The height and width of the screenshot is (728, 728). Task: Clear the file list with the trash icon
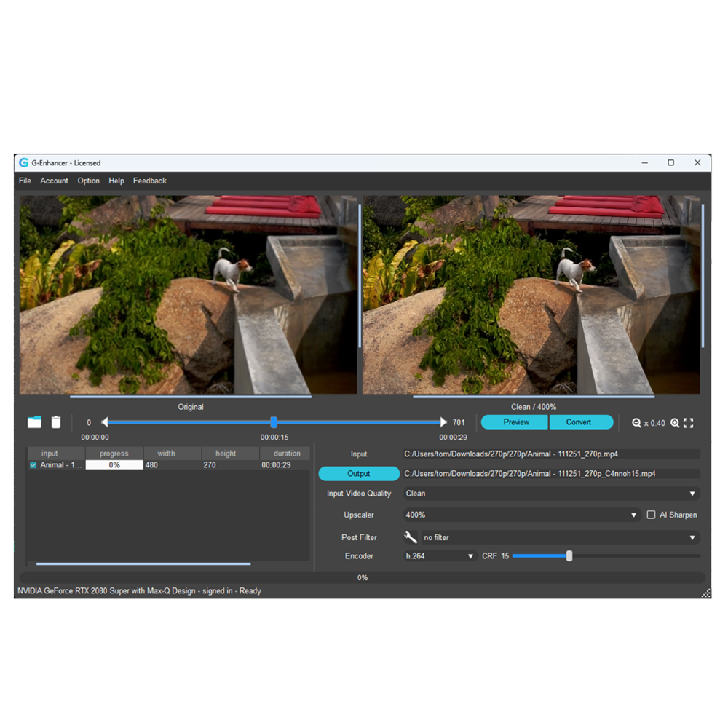[x=58, y=422]
